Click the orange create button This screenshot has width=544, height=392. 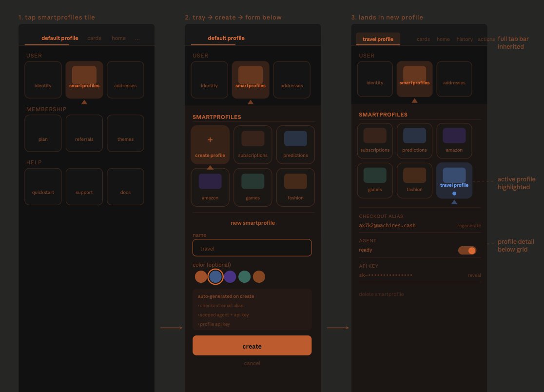252,346
